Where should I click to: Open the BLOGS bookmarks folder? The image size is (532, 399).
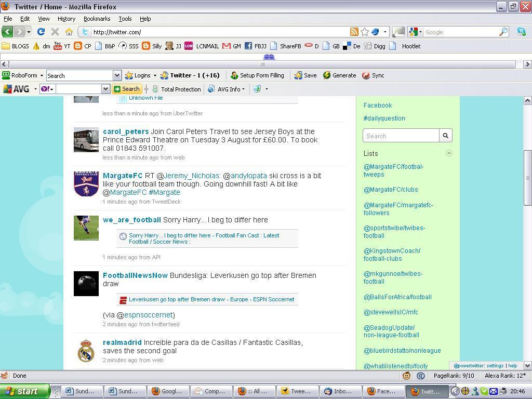point(15,46)
